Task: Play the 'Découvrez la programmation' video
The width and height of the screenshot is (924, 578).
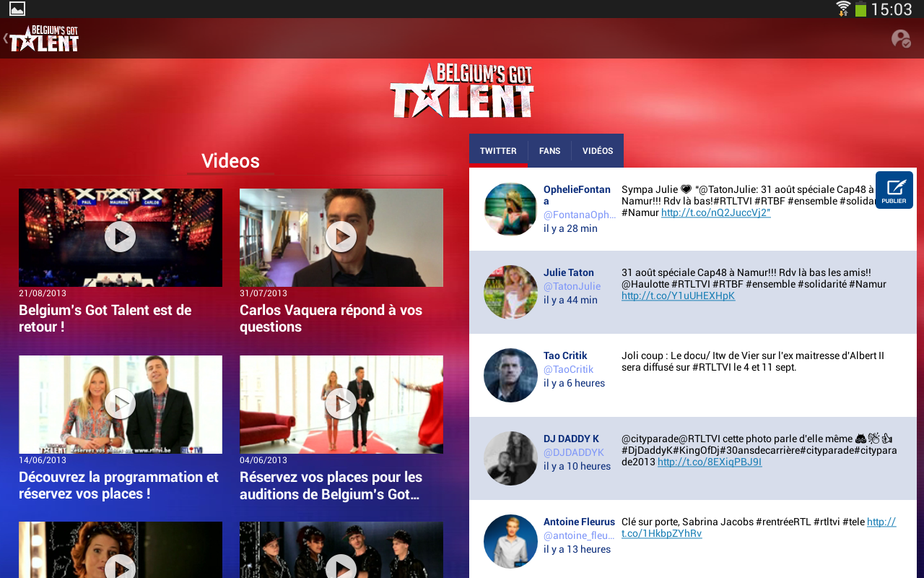Action: coord(120,404)
